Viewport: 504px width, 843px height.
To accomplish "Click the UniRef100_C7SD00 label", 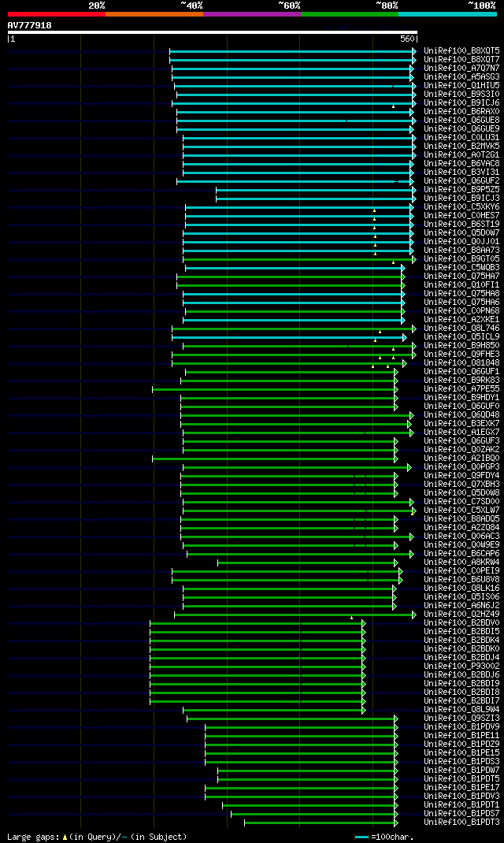I will [x=461, y=502].
